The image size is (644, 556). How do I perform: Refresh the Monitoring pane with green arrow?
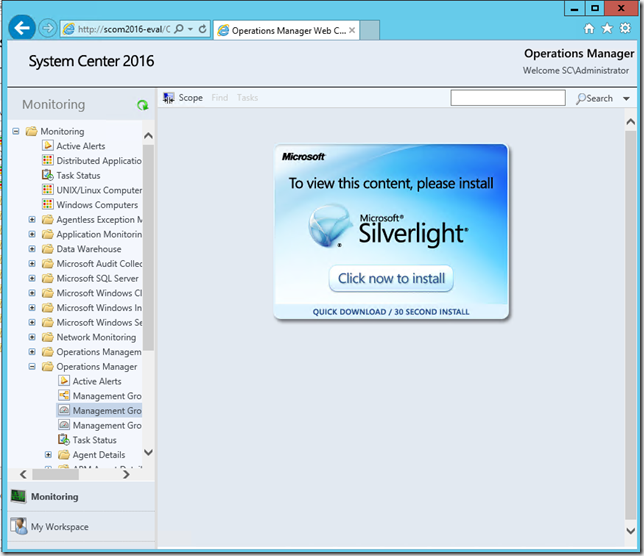(143, 106)
